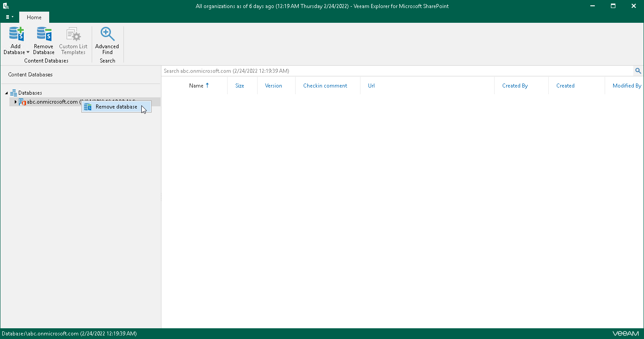Open the application main menu button
The image size is (644, 339).
coord(9,17)
